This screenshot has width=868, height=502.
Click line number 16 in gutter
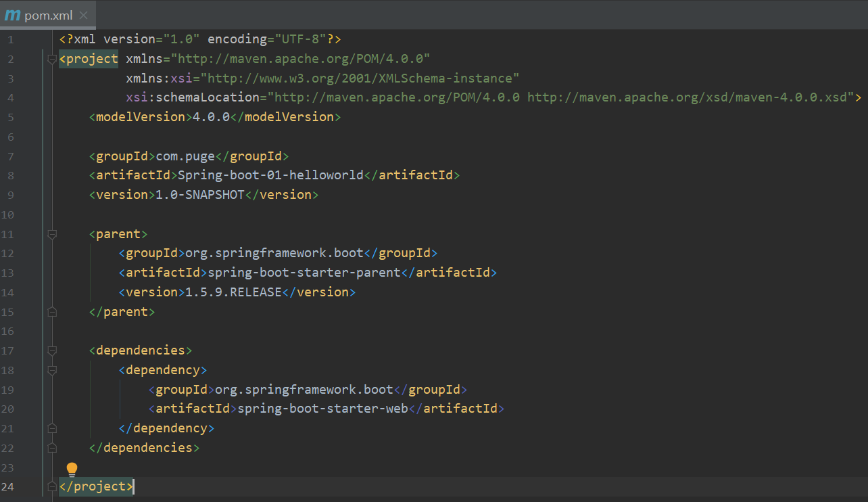click(x=7, y=332)
